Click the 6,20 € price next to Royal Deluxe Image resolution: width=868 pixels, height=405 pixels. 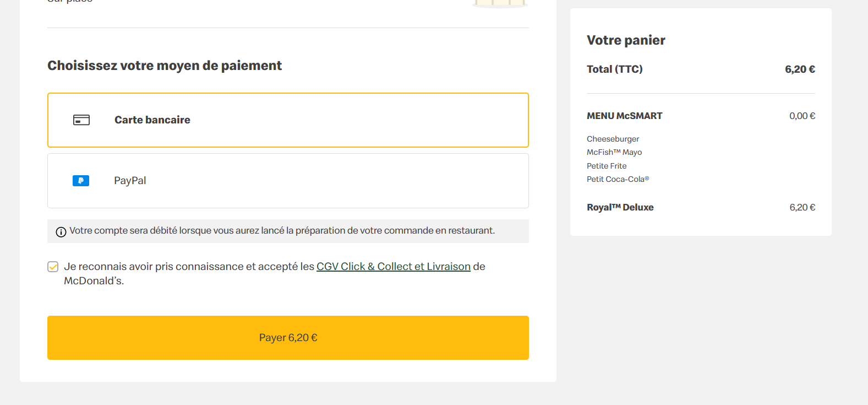click(x=803, y=207)
